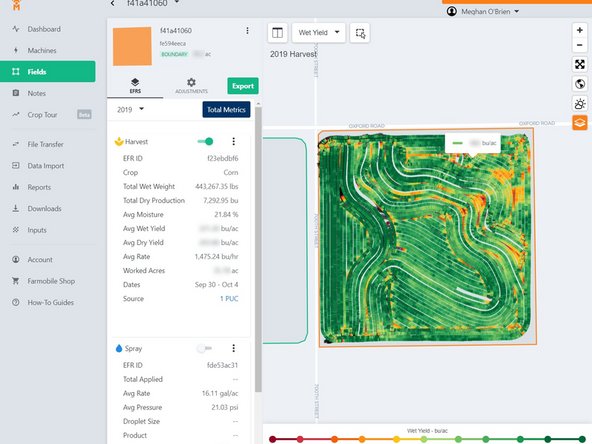Image resolution: width=592 pixels, height=444 pixels.
Task: Click the green Export button
Action: click(243, 86)
